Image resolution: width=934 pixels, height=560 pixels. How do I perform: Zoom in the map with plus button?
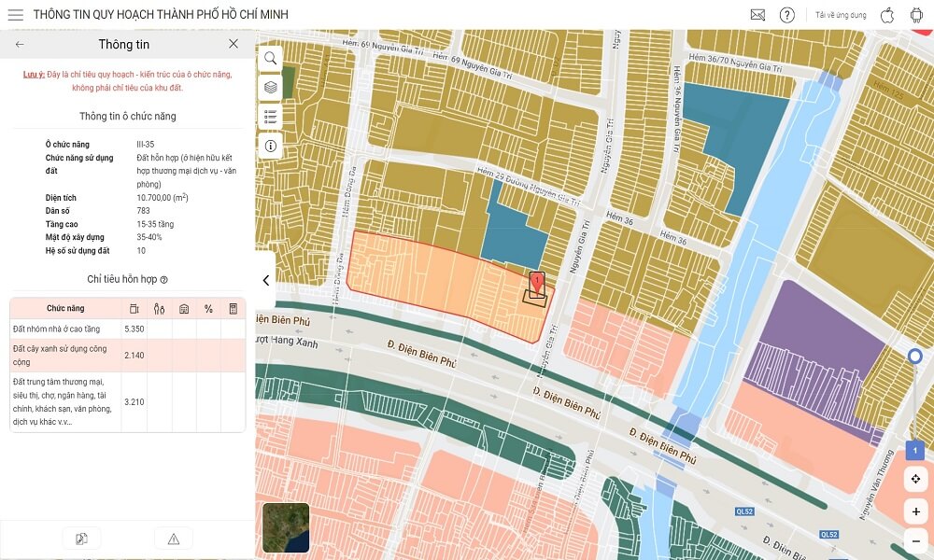(x=915, y=511)
